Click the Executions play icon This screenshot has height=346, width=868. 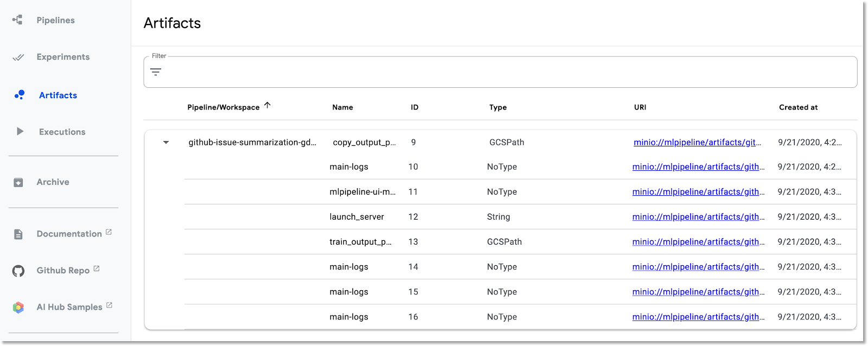coord(20,131)
